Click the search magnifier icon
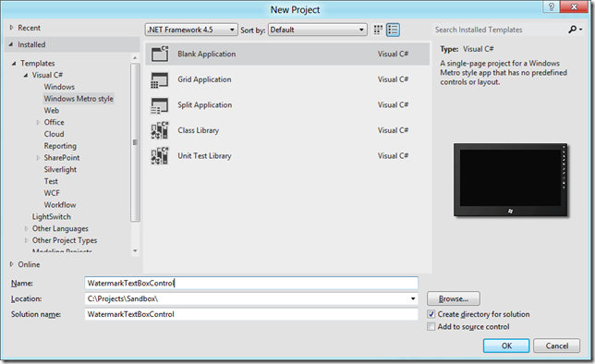The height and width of the screenshot is (364, 595). point(573,30)
